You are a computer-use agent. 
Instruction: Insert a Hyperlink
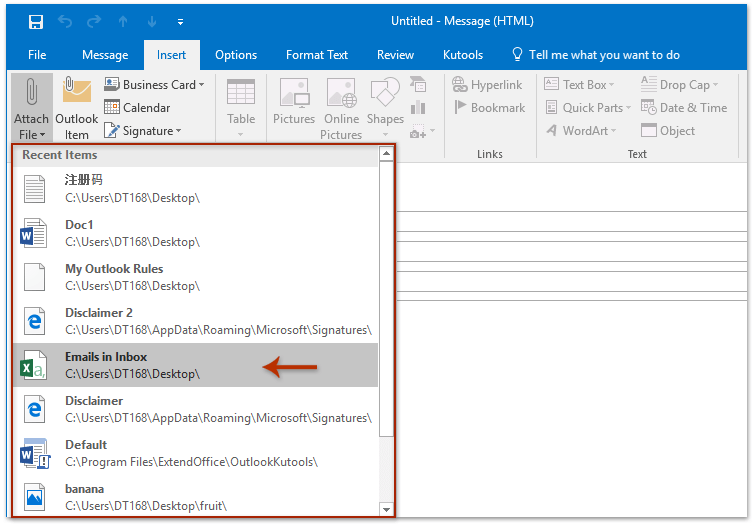pyautogui.click(x=487, y=85)
